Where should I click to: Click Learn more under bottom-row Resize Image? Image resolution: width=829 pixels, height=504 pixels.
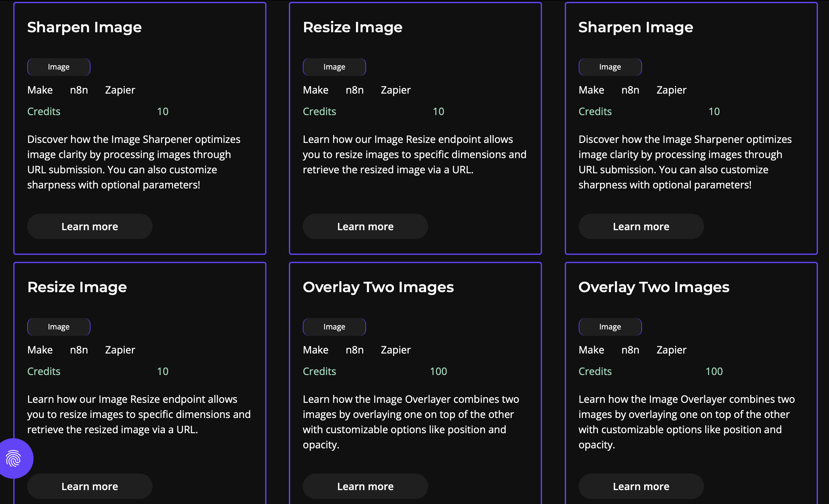[90, 486]
